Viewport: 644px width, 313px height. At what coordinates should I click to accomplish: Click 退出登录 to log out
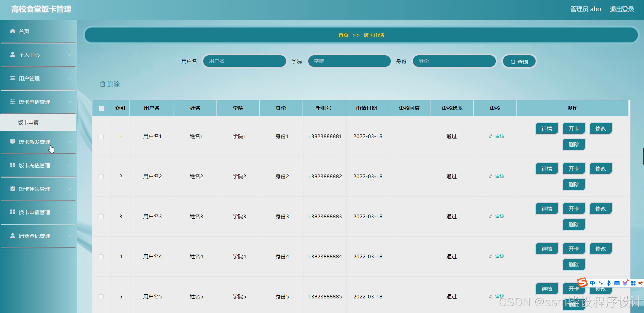622,9
